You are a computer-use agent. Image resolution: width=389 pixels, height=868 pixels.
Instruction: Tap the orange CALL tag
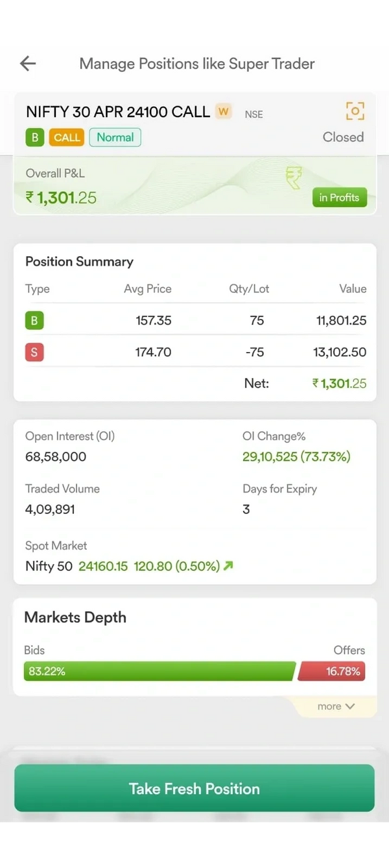pos(67,137)
